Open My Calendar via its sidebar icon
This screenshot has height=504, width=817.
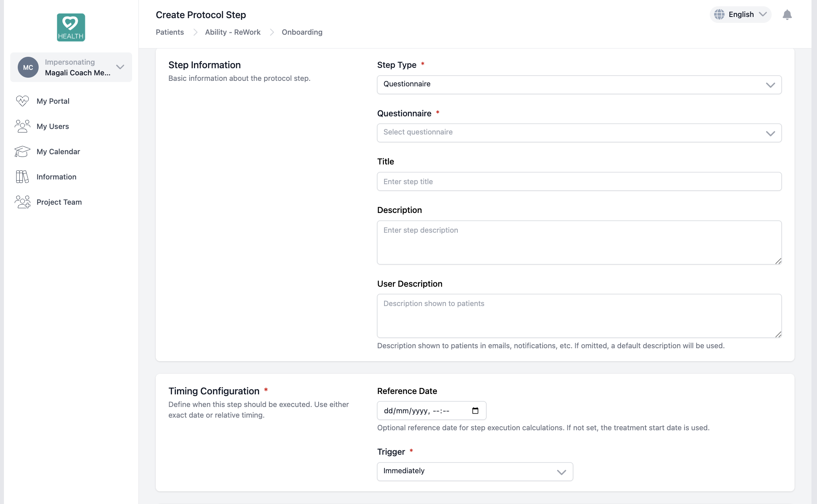click(x=22, y=151)
